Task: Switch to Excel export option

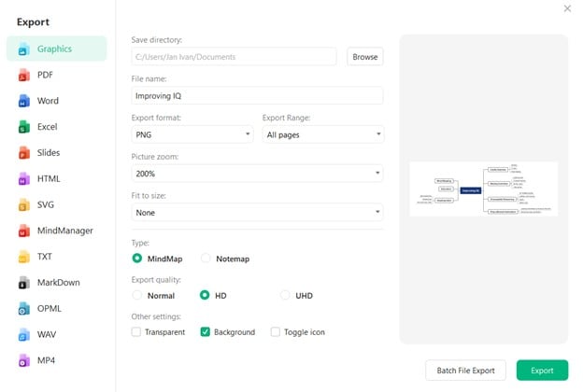Action: point(56,127)
